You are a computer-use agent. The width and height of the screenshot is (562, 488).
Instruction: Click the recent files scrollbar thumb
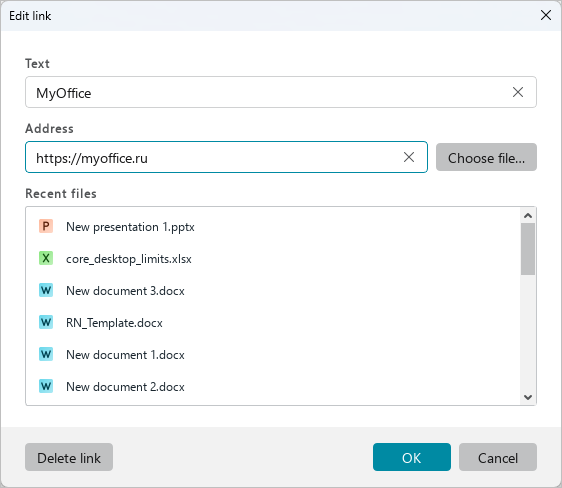[528, 249]
